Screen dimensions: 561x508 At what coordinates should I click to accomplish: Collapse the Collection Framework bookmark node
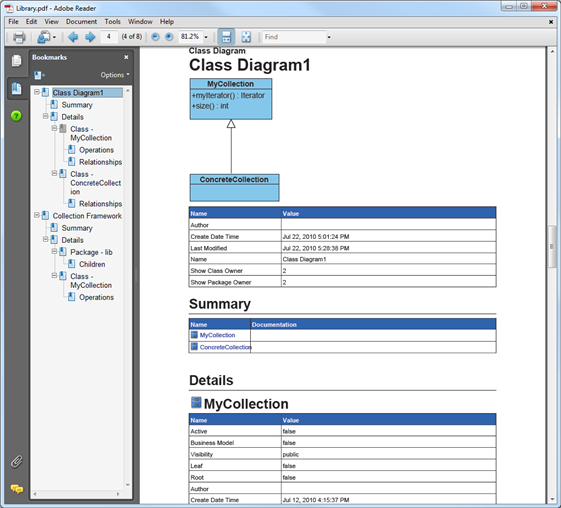click(37, 215)
